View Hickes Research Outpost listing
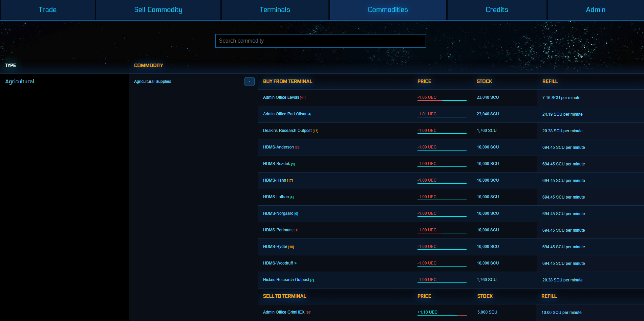 (x=286, y=280)
